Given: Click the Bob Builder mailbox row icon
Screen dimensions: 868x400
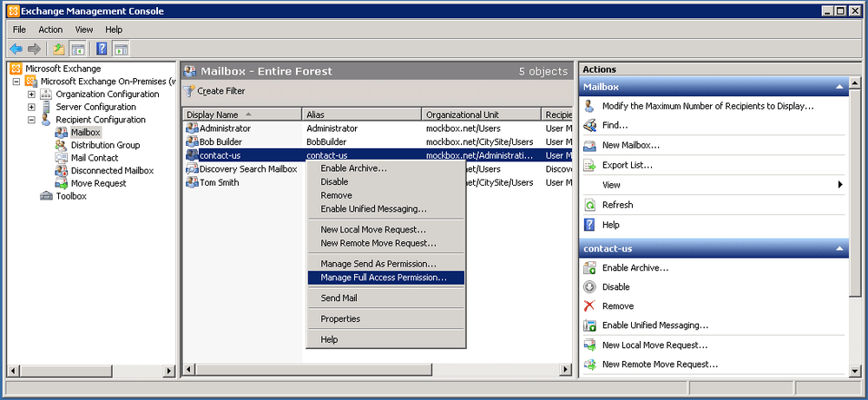Looking at the screenshot, I should click(192, 141).
